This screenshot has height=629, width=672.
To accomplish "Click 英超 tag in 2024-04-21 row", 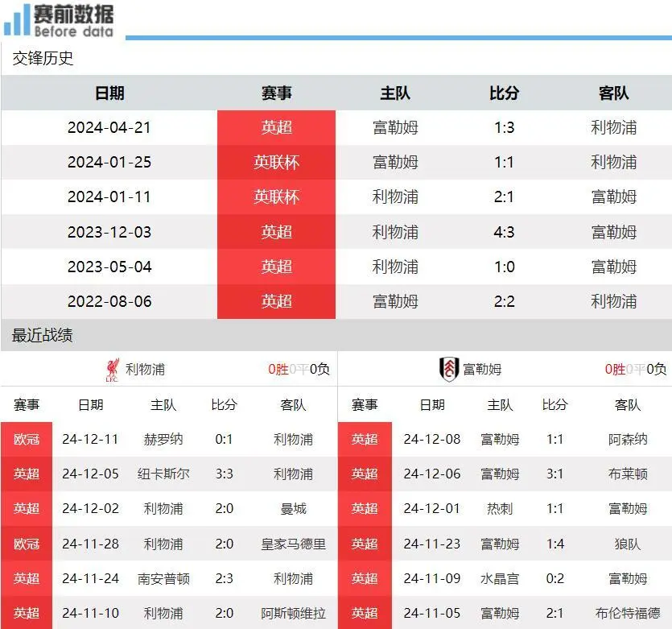I will (x=276, y=127).
